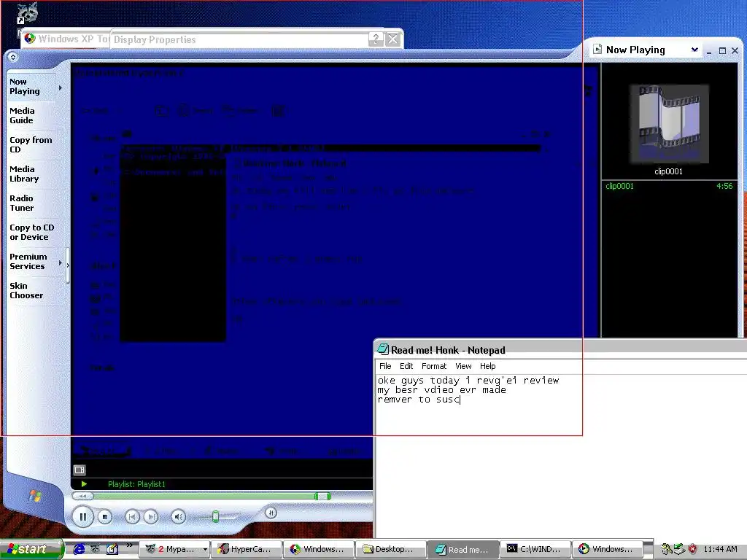Click the 4:56 duration in playlist

[724, 186]
